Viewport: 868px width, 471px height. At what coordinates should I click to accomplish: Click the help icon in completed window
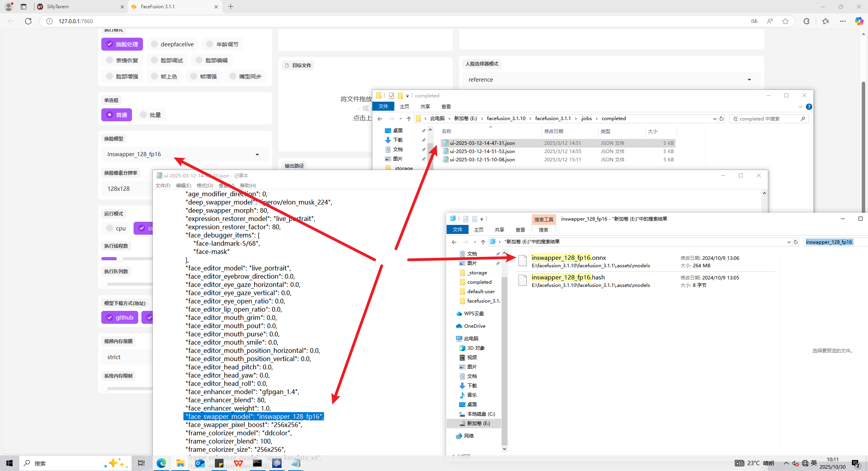pyautogui.click(x=809, y=107)
